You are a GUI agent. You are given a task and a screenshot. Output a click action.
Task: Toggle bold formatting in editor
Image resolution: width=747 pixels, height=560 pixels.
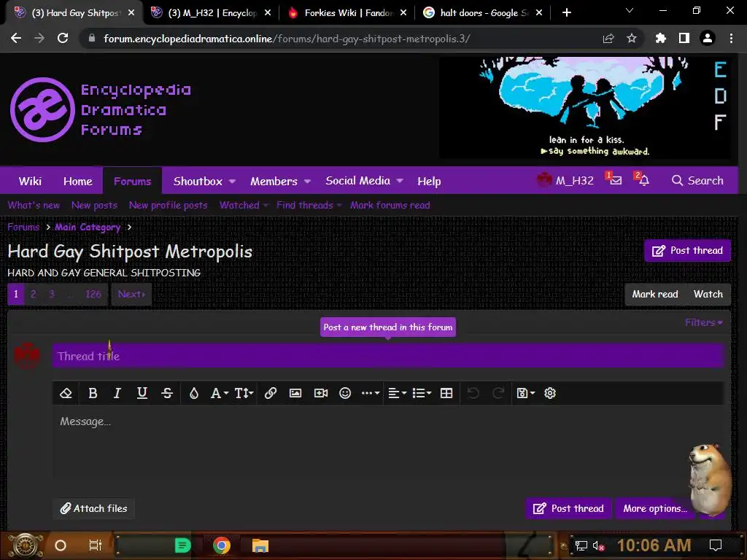pyautogui.click(x=93, y=393)
